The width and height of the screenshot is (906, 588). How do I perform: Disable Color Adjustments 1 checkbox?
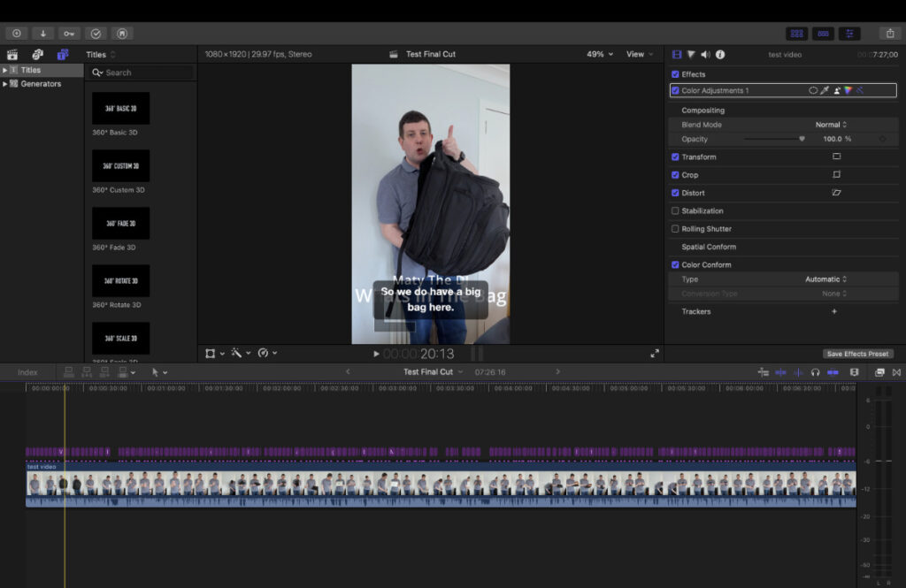(x=675, y=90)
